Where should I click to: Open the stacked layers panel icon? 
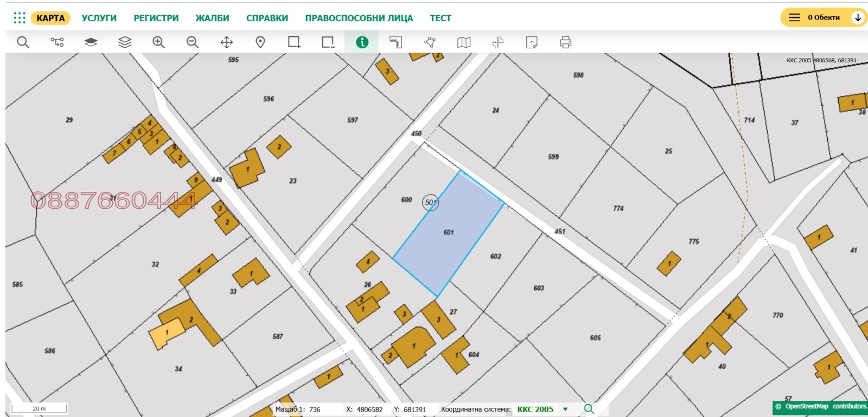pyautogui.click(x=125, y=42)
